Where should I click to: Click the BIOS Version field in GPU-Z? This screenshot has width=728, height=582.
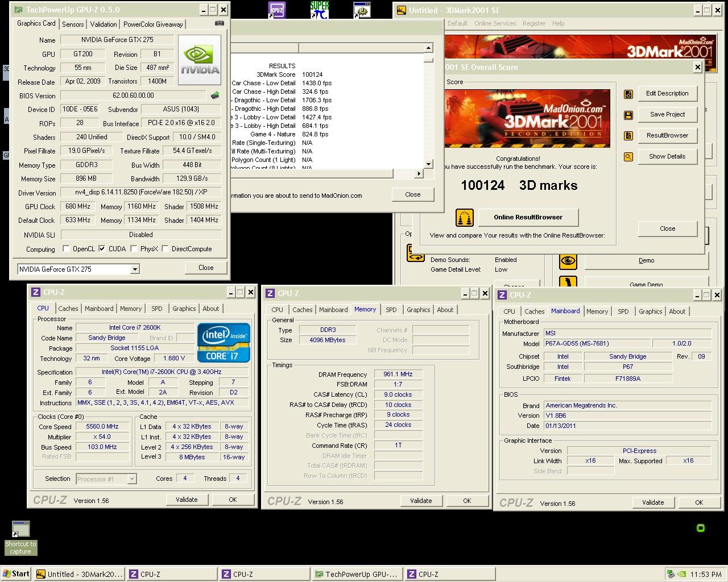pyautogui.click(x=133, y=95)
